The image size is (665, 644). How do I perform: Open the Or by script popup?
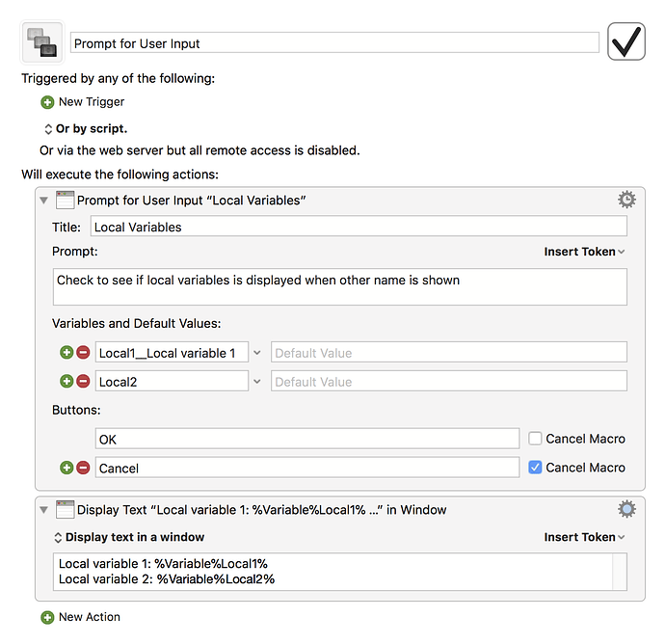click(x=86, y=128)
